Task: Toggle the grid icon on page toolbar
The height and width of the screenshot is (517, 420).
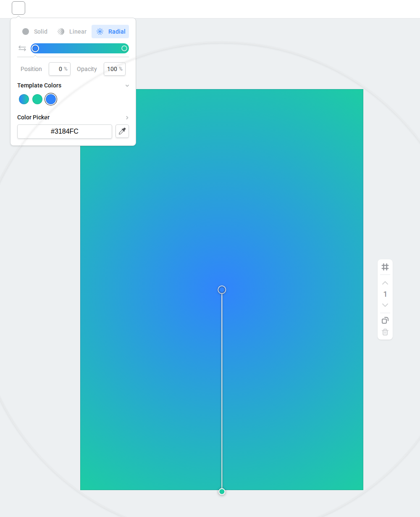Action: (385, 267)
